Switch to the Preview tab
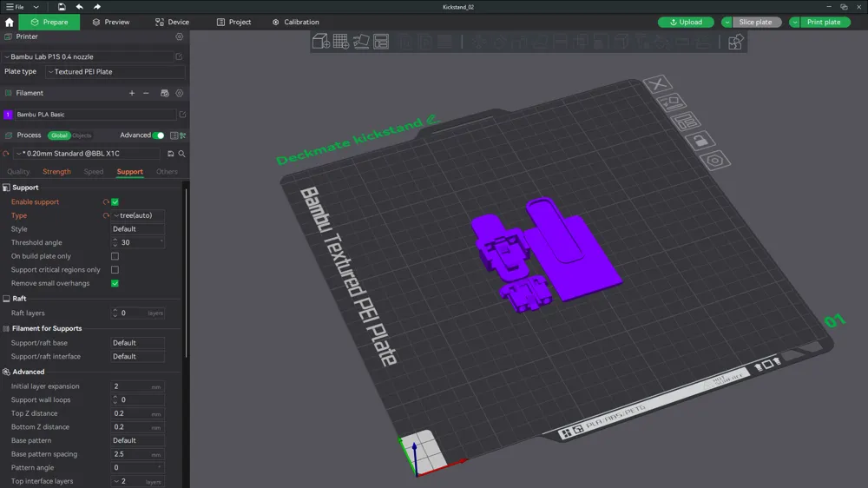This screenshot has width=868, height=488. [111, 23]
